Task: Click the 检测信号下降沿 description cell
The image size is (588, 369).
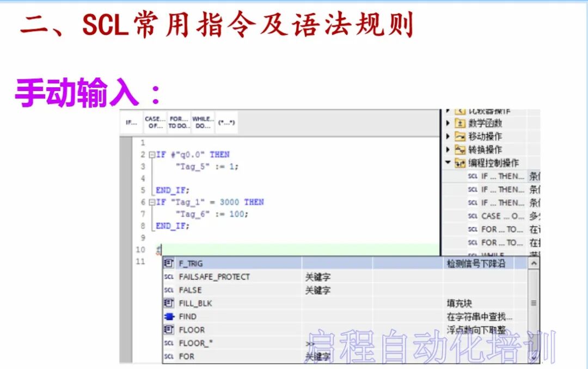Action: coord(475,263)
